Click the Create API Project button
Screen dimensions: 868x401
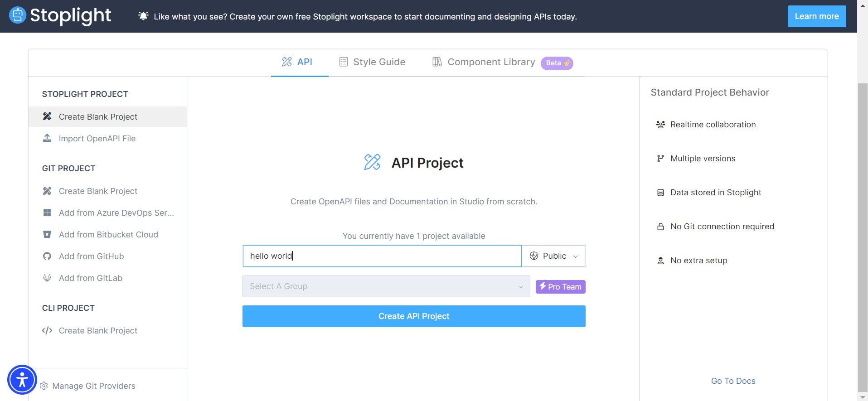tap(414, 316)
